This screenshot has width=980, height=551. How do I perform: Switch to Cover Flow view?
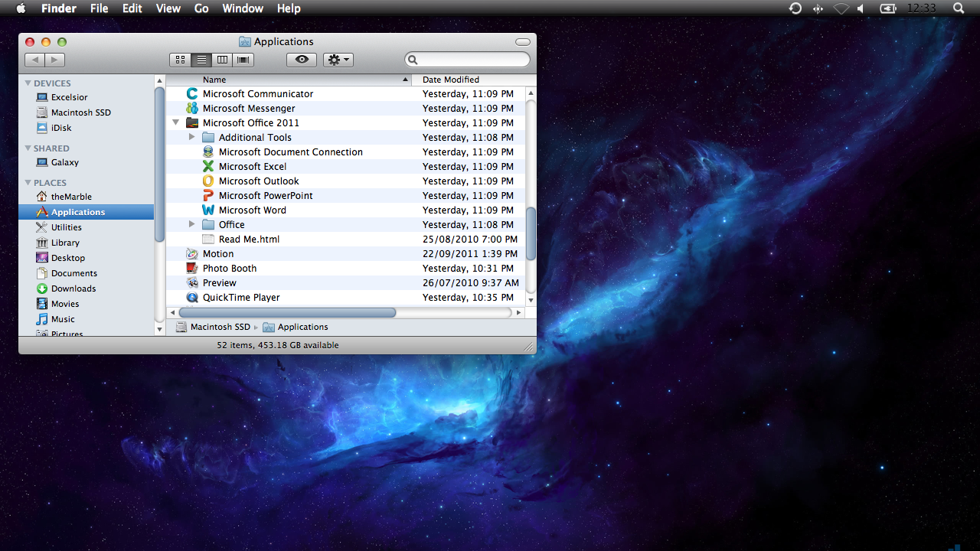coord(244,60)
